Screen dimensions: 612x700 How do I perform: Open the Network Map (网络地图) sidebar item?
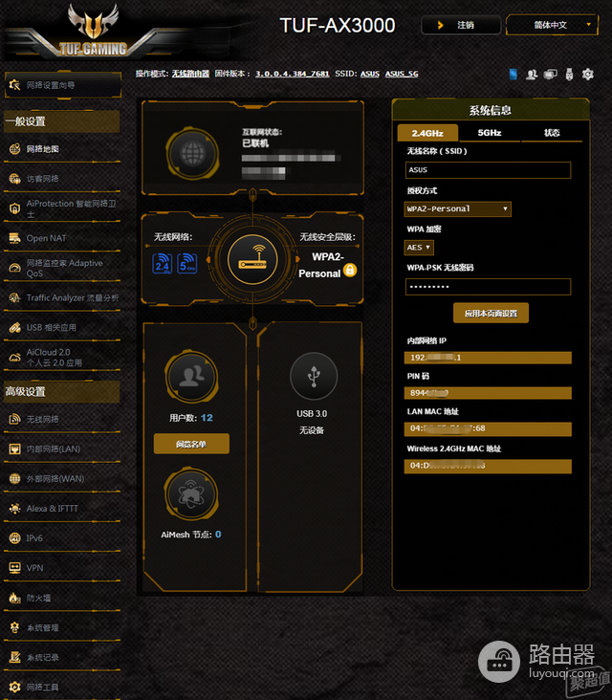61,149
